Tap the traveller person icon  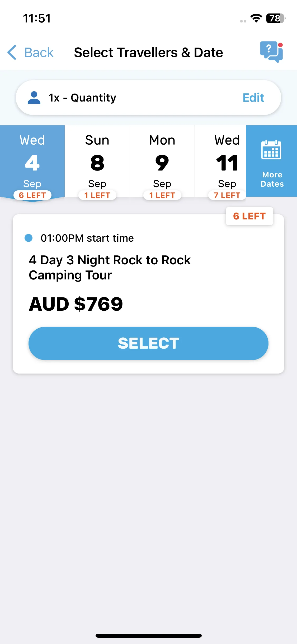(x=34, y=98)
